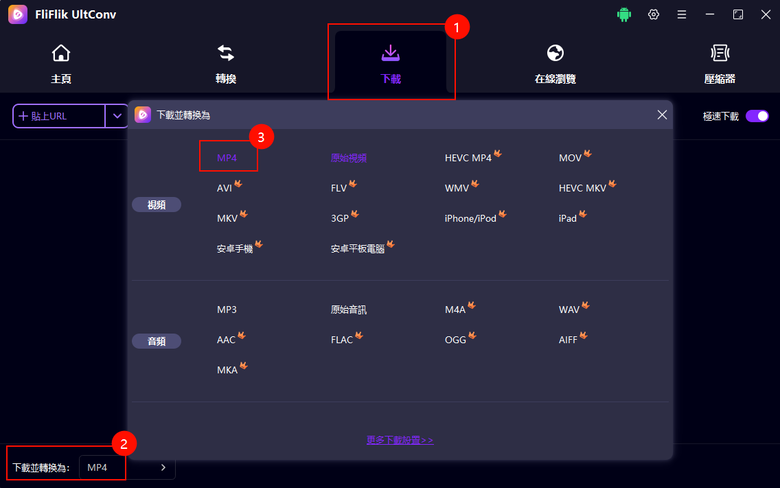780x488 pixels.
Task: Switch to the 轉換 convert tab
Action: 225,65
